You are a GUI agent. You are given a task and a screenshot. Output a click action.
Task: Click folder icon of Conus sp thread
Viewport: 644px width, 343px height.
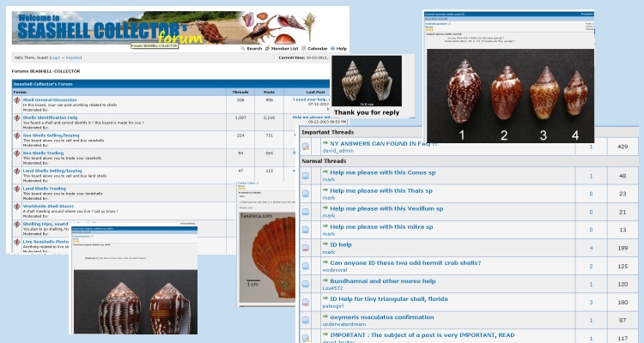306,176
